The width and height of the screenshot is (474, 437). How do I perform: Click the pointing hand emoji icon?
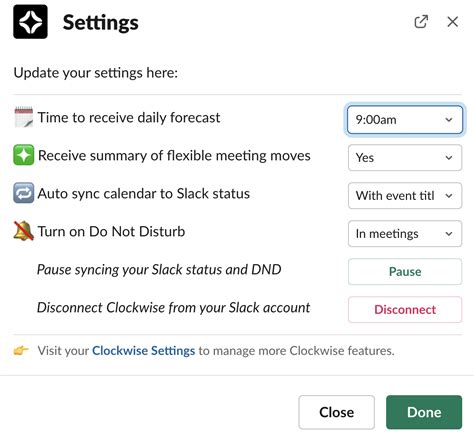click(x=21, y=350)
